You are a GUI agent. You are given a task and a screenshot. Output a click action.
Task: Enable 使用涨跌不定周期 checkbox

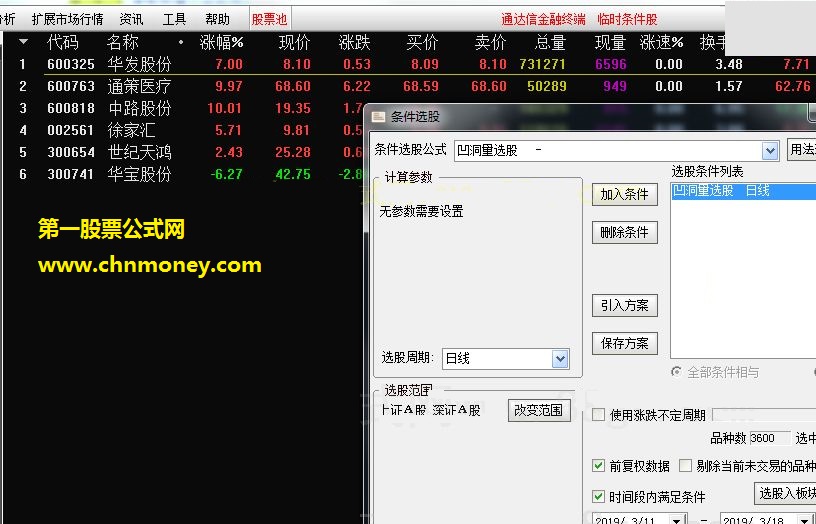coord(598,415)
